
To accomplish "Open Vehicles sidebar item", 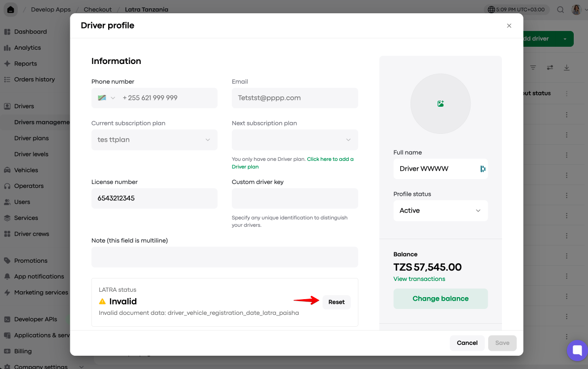I will pos(26,170).
